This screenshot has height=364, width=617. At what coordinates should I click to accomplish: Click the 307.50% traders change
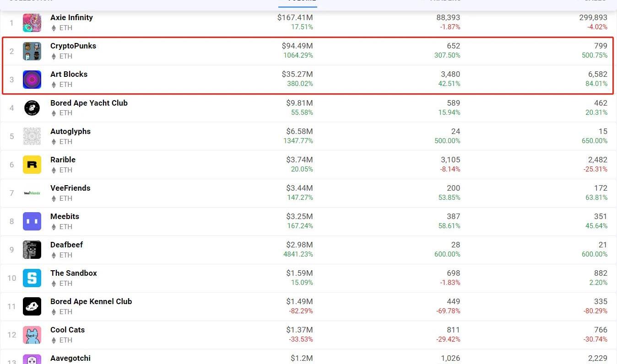tap(447, 55)
